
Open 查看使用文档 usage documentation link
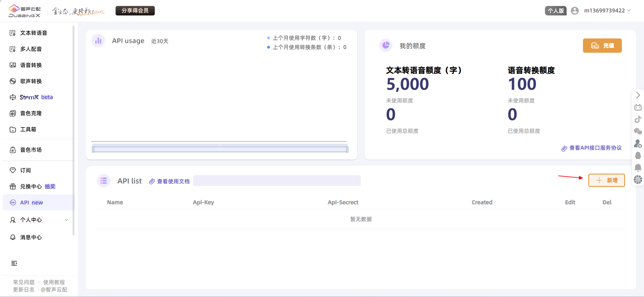tap(173, 181)
